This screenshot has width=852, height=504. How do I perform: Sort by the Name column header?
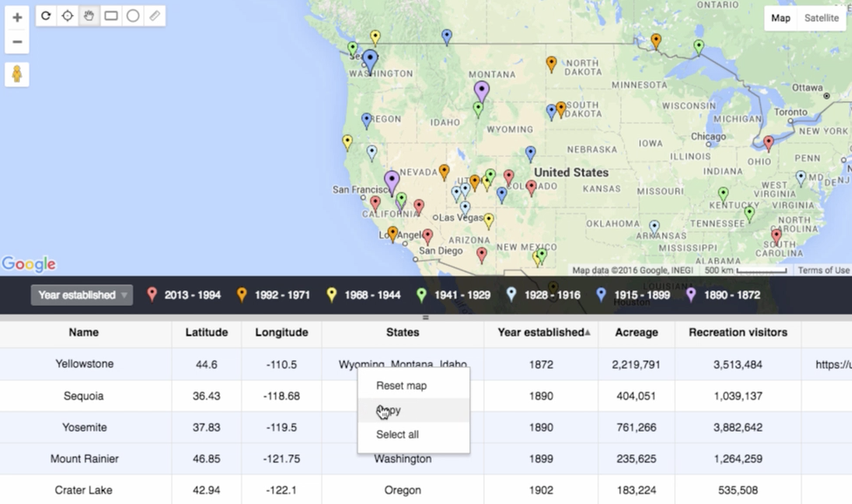click(84, 332)
